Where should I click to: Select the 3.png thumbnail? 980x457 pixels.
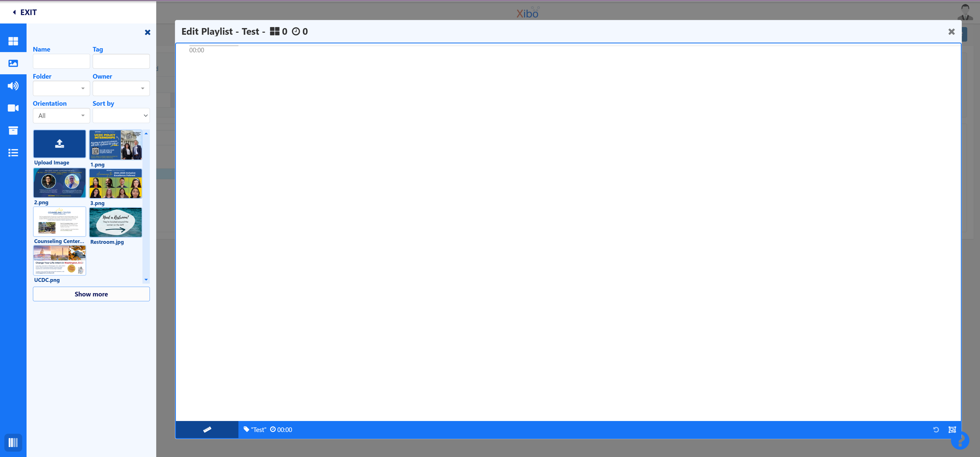116,183
